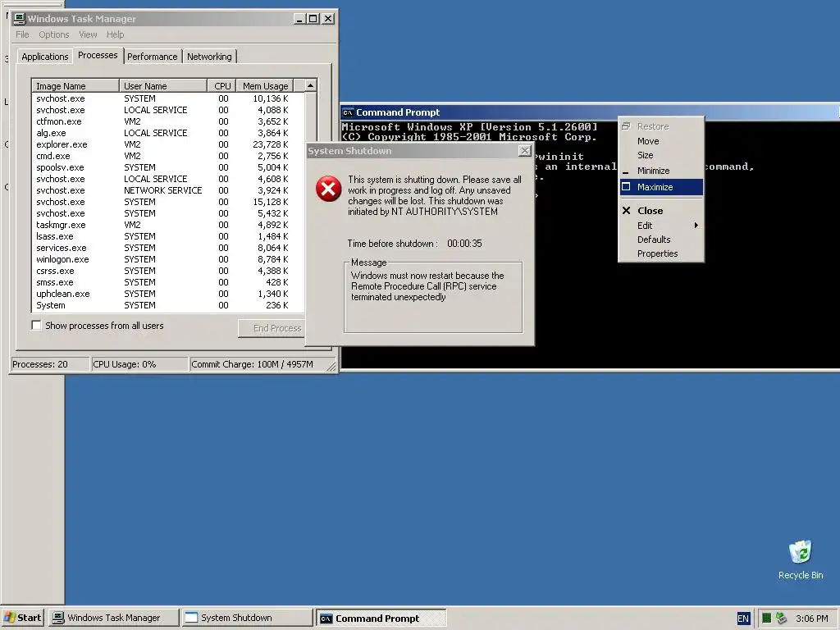Close the System Shutdown dialog
Image resolution: width=840 pixels, height=630 pixels.
pos(525,151)
